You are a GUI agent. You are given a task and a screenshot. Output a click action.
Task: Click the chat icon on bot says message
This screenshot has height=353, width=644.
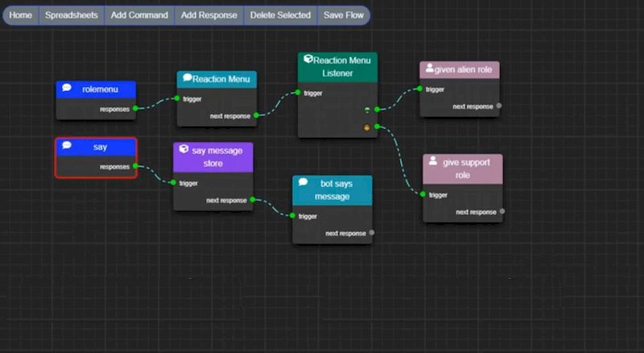coord(303,182)
